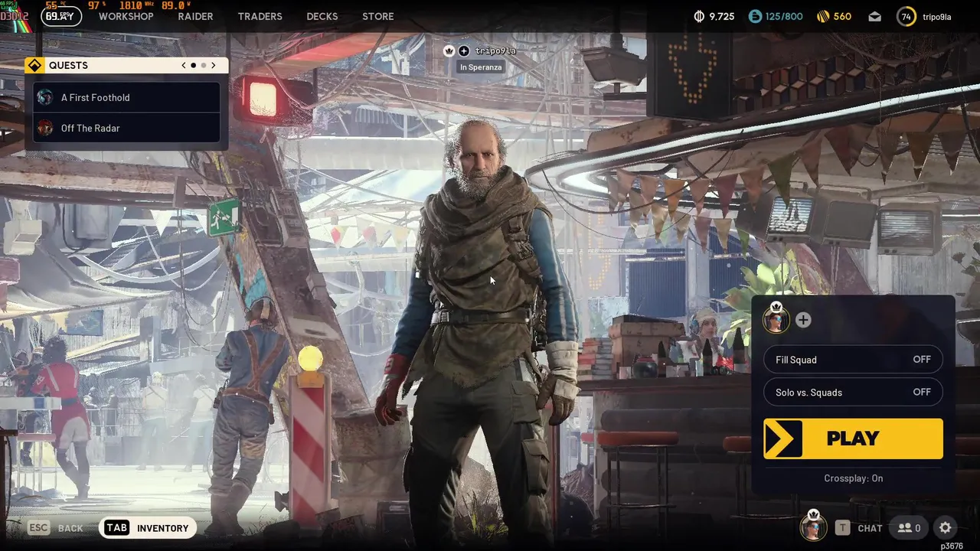Click the blue stash capacity icon
The height and width of the screenshot is (551, 980).
(x=755, y=16)
